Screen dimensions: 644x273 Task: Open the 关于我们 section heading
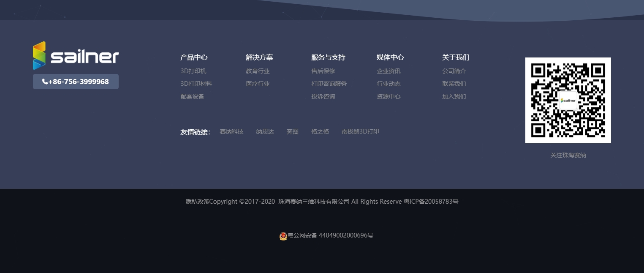(456, 57)
